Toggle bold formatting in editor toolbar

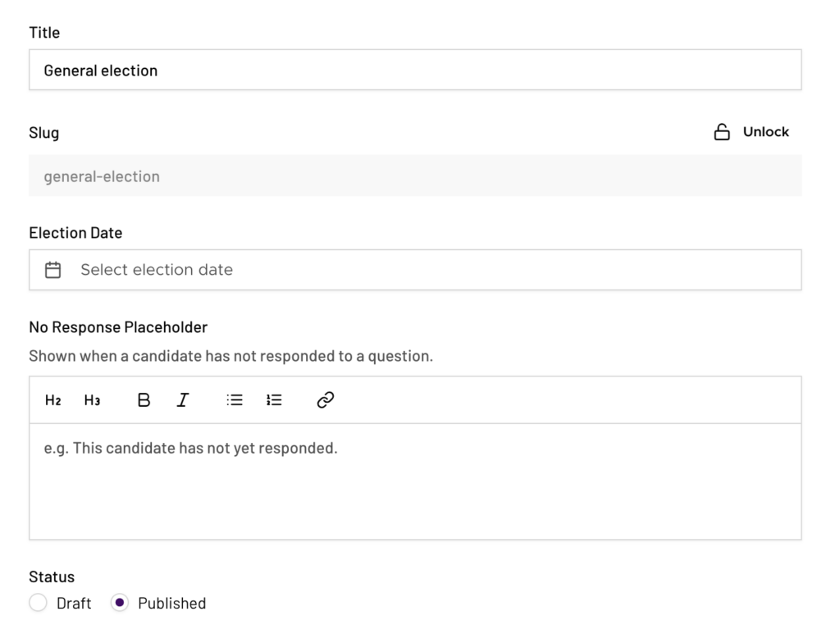click(x=144, y=400)
